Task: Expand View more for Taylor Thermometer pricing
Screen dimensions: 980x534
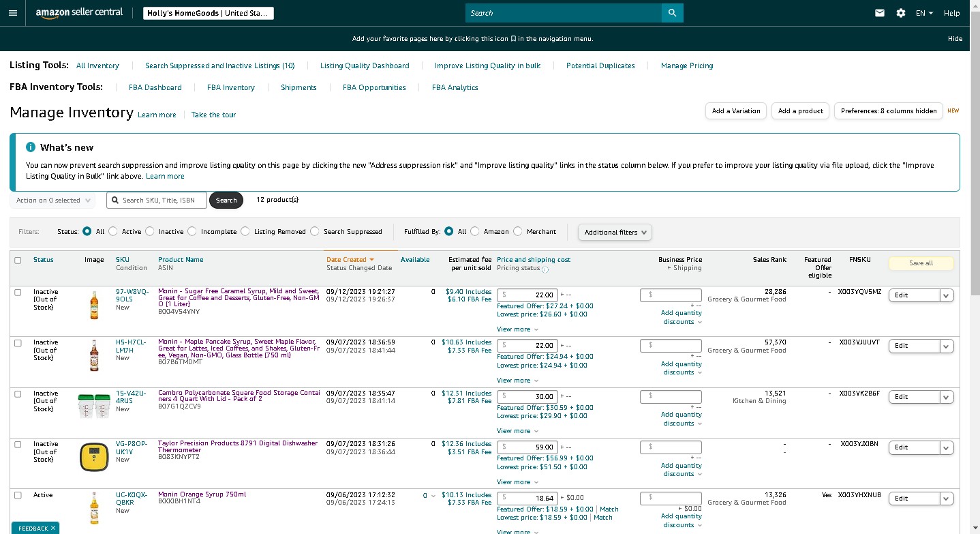Action: (518, 482)
